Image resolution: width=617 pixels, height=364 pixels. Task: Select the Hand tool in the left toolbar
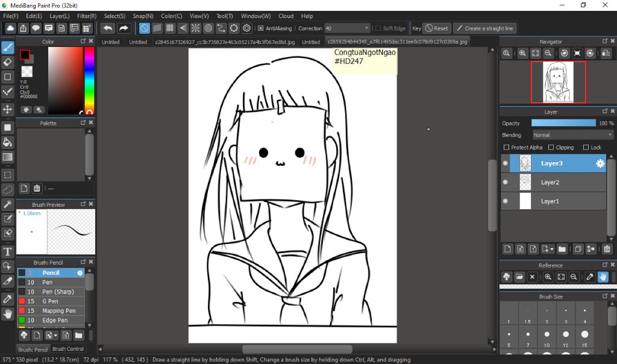pos(7,313)
